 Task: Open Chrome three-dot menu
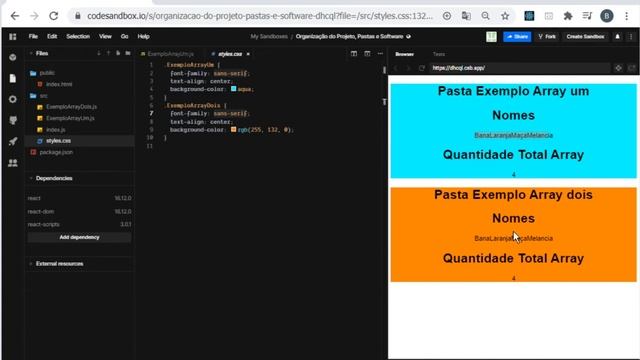(627, 16)
